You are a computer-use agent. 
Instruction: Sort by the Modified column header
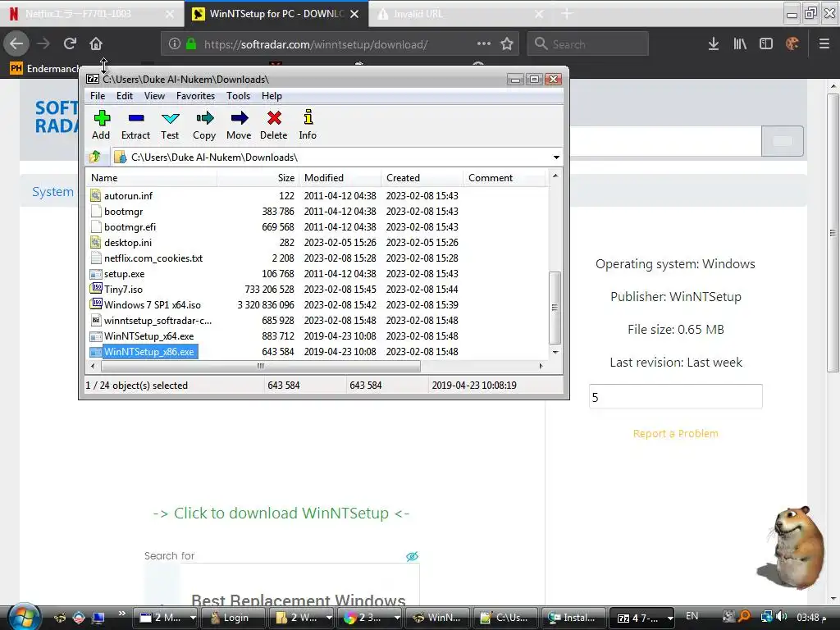340,178
